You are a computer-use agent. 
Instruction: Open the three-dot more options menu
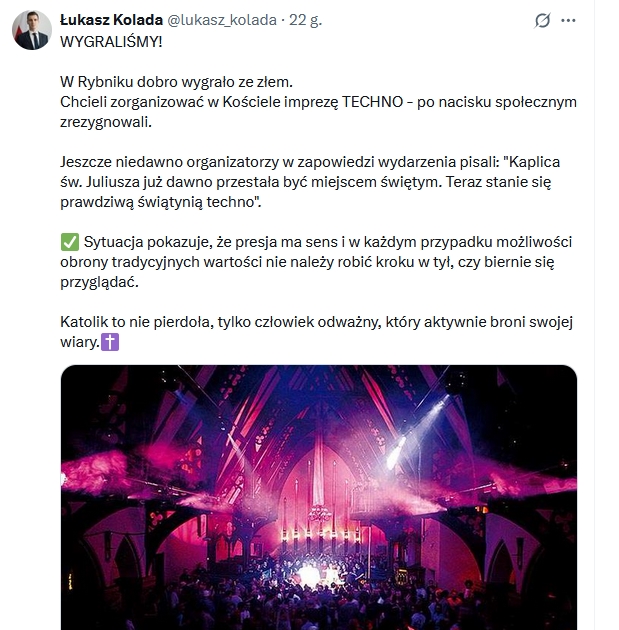569,20
